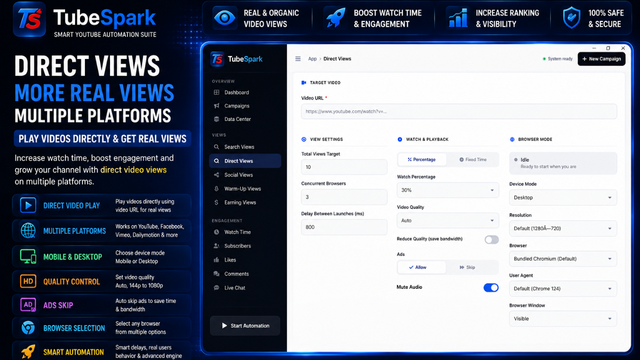Click the Dashboard grid icon
The width and height of the screenshot is (640, 360).
coord(216,92)
